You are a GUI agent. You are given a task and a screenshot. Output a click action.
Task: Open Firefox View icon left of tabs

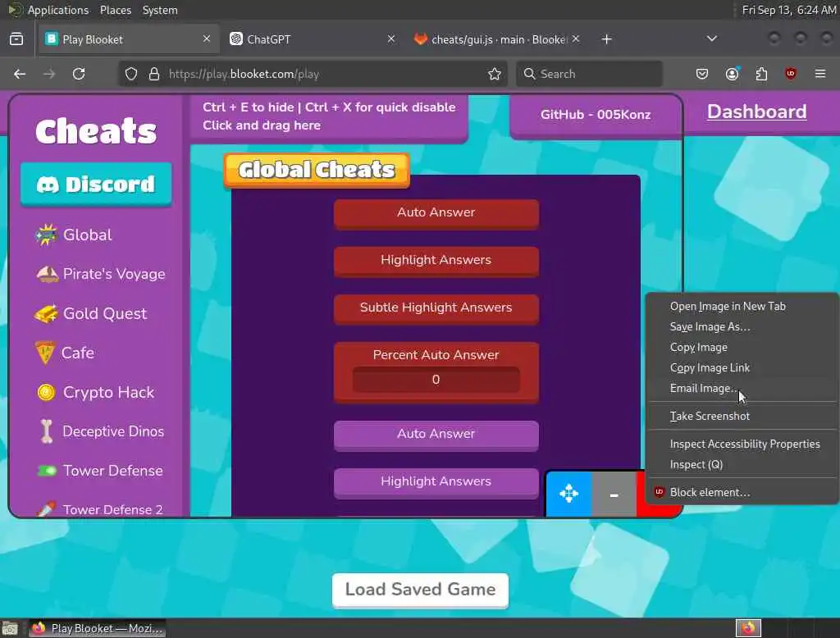[x=16, y=39]
